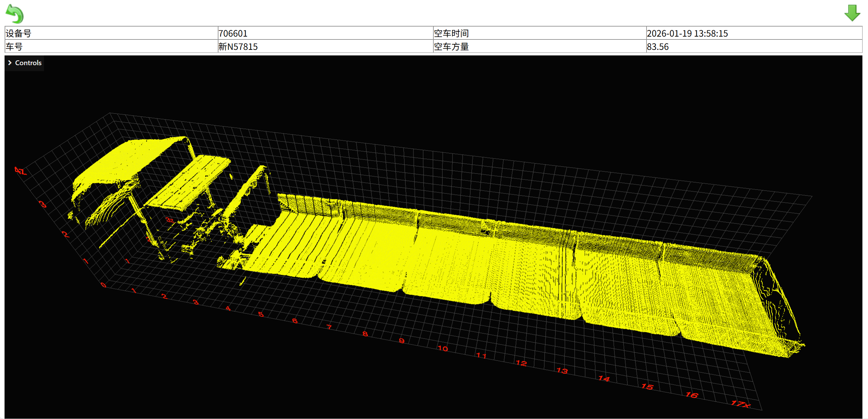Click the 空车方量 label cell
Image resolution: width=868 pixels, height=419 pixels.
[451, 47]
